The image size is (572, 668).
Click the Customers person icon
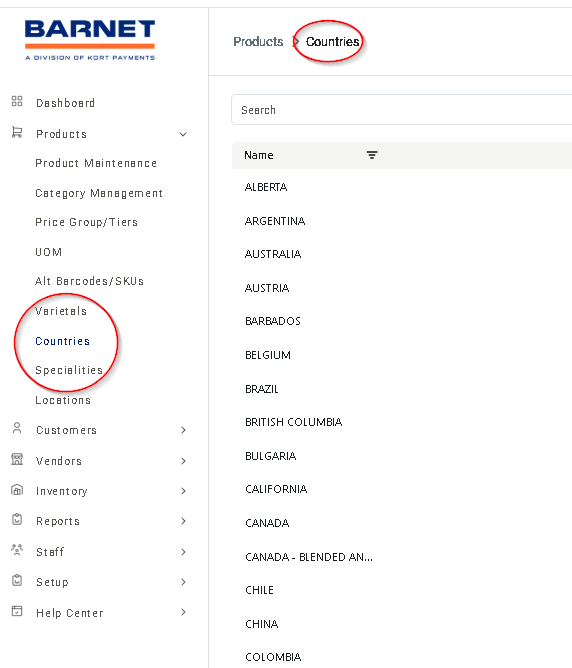tap(17, 428)
